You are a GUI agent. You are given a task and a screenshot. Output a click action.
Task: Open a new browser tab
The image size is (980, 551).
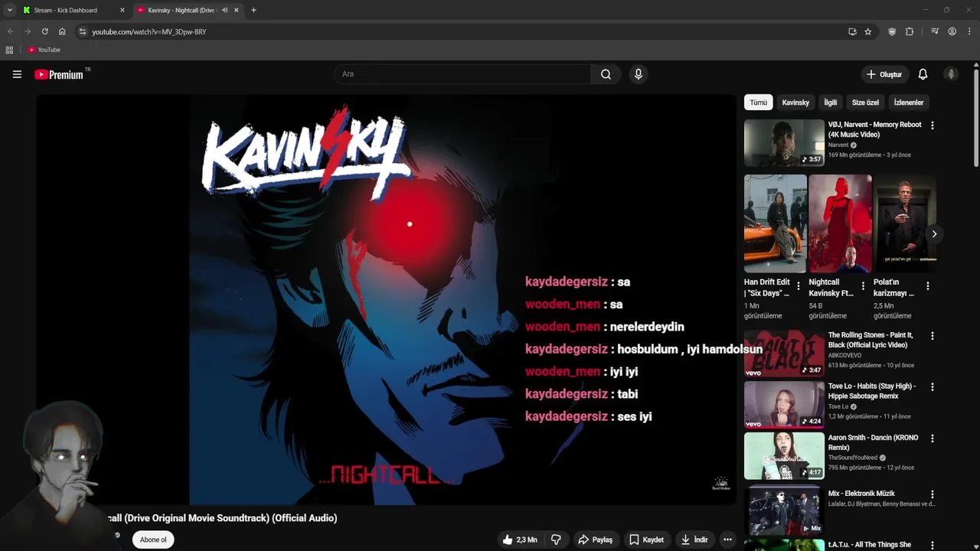point(253,10)
